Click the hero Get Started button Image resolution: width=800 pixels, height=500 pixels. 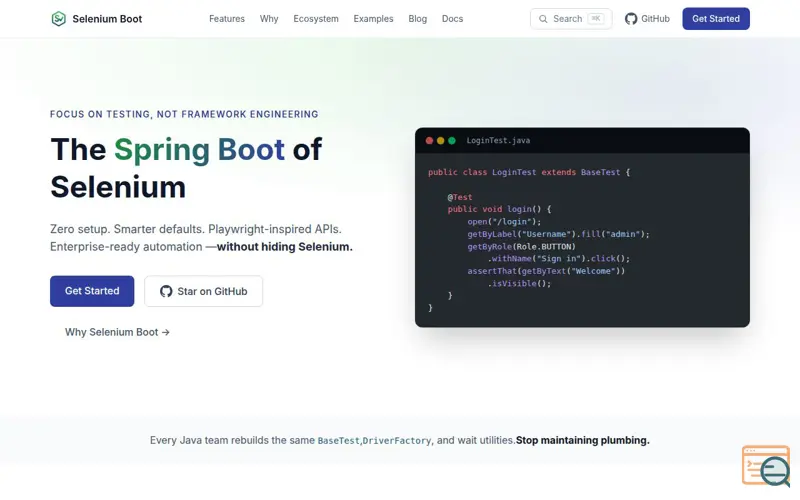tap(92, 291)
